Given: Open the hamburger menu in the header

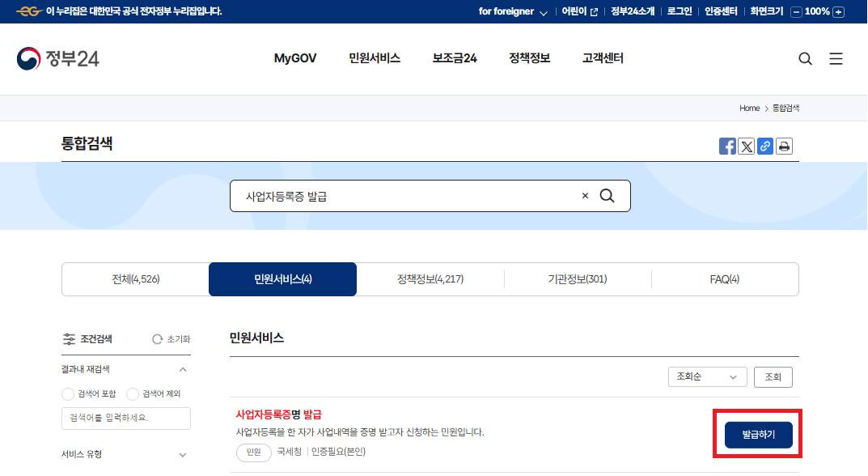Looking at the screenshot, I should click(836, 58).
